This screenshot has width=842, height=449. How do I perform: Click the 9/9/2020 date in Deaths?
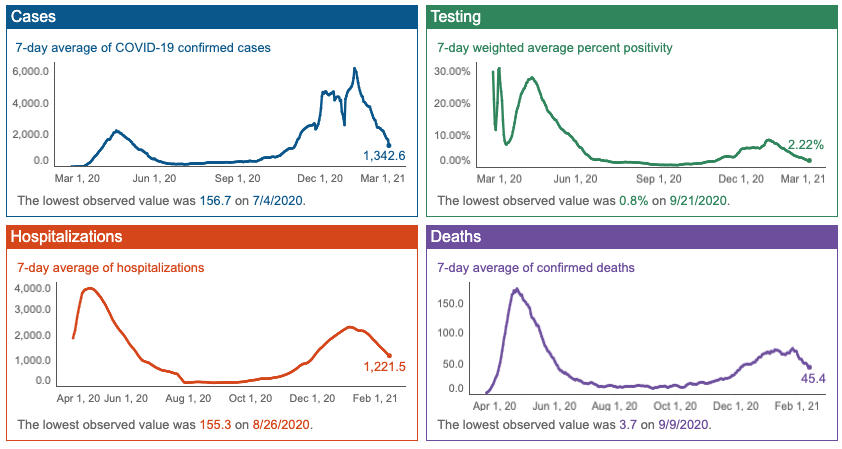pos(683,425)
